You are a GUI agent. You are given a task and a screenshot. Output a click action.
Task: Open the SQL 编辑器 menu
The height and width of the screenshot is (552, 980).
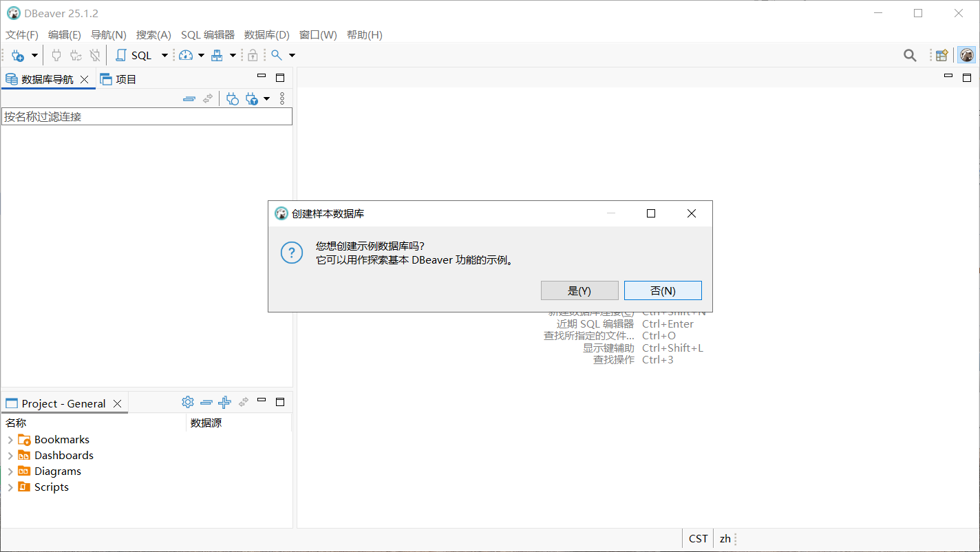click(208, 34)
